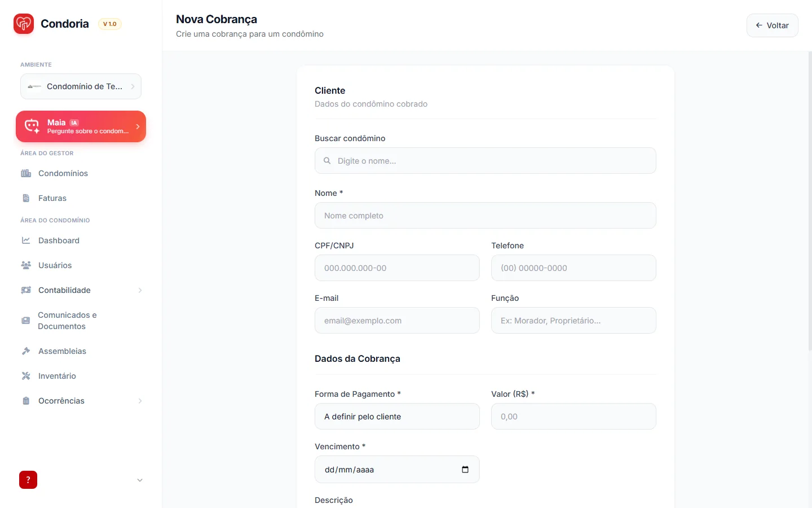Click the Condoria heart logo icon
The height and width of the screenshot is (508, 812).
coord(24,24)
